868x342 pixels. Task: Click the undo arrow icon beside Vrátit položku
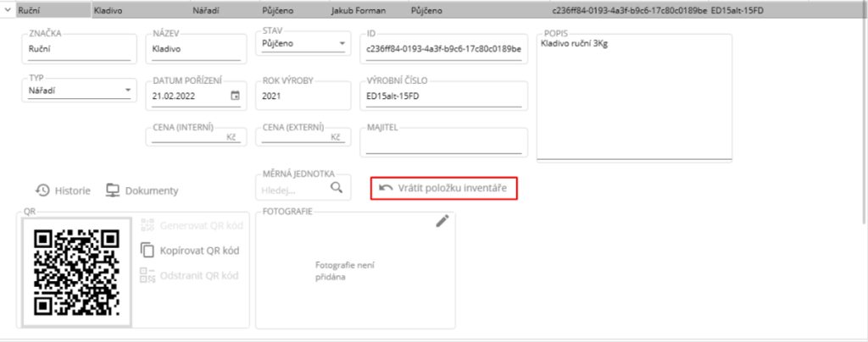(x=386, y=187)
